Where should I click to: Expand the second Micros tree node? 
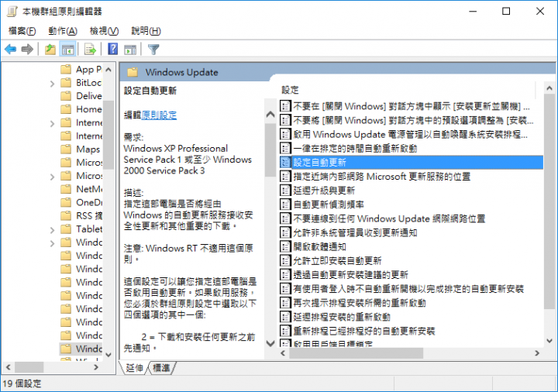tap(52, 177)
